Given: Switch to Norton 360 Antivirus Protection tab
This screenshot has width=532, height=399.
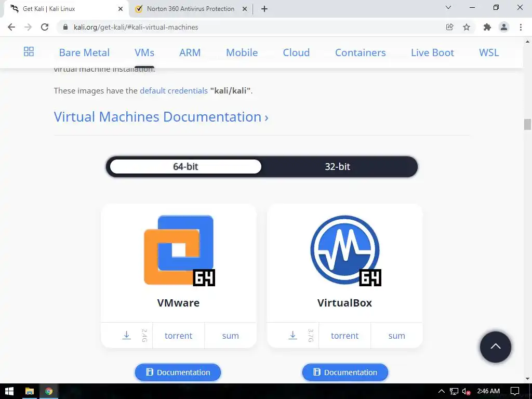Looking at the screenshot, I should 190,9.
